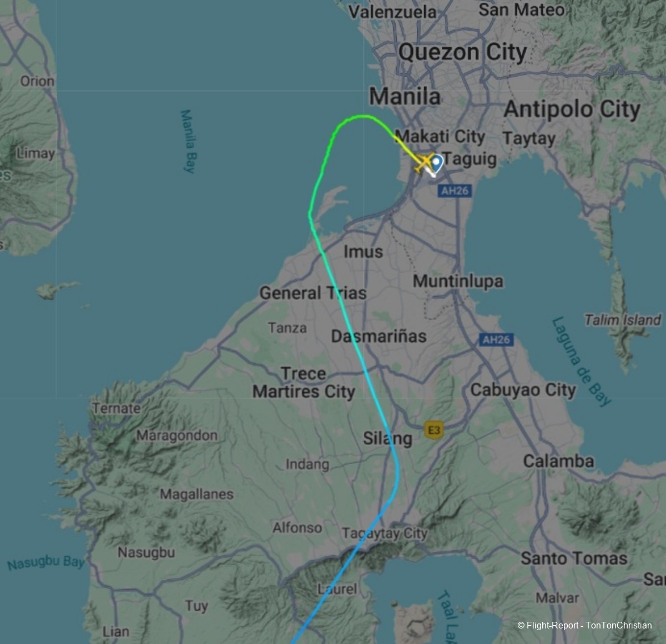Click the AH26 badge near Taguig
Image resolution: width=666 pixels, height=644 pixels.
coord(455,191)
